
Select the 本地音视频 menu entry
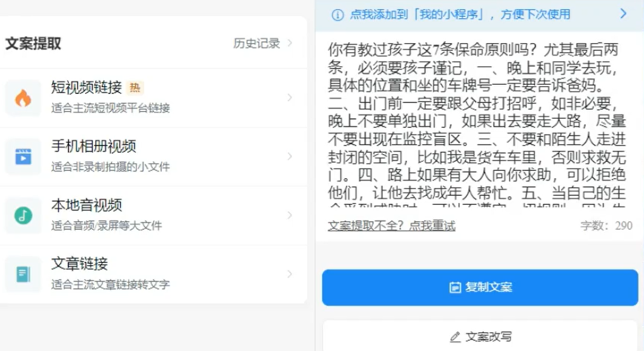click(87, 206)
